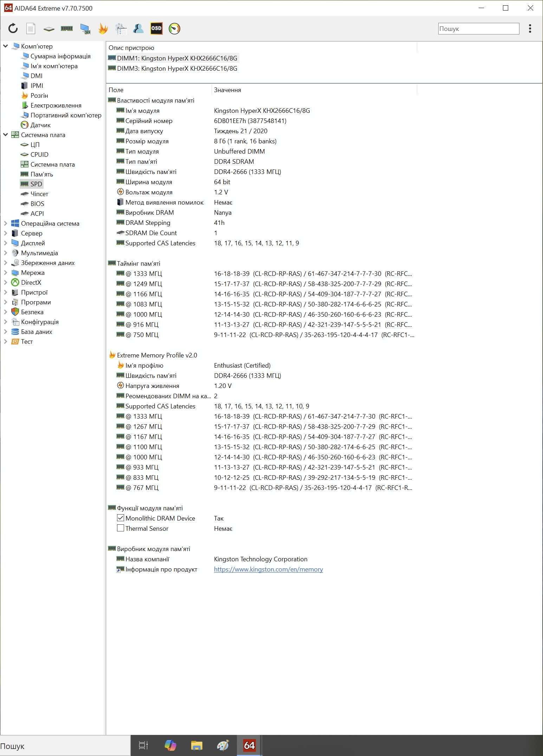Select SPD tree item
This screenshot has width=543, height=756.
tap(36, 184)
